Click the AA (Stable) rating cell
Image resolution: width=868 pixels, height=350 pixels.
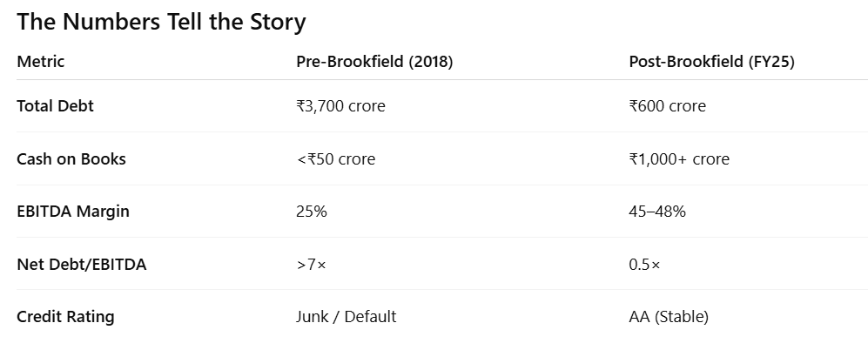[669, 317]
